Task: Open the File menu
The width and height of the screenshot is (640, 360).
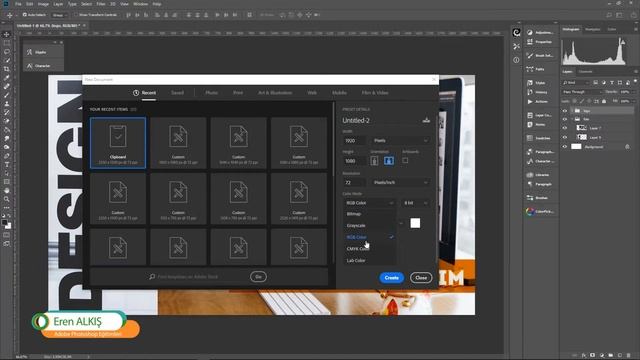Action: coord(18,4)
